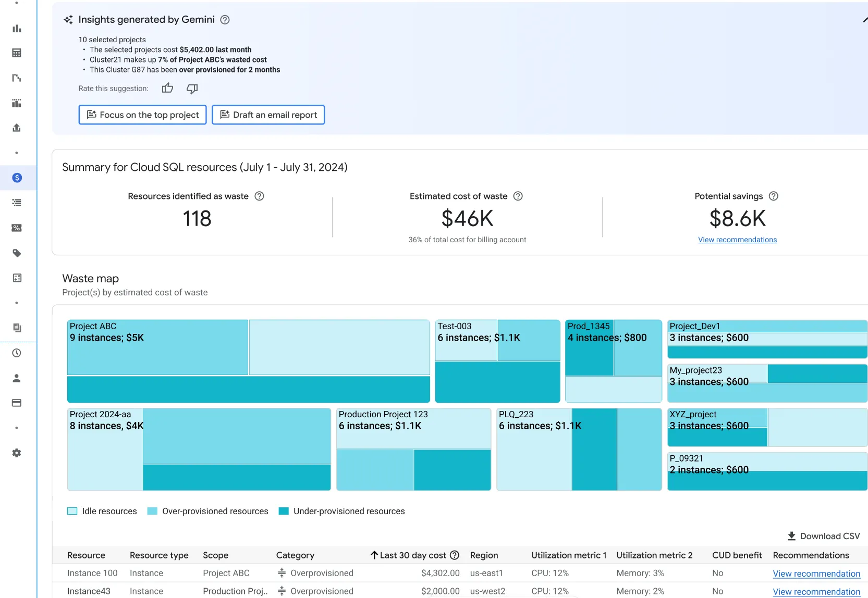Click Draft an email report button
868x598 pixels.
point(268,115)
